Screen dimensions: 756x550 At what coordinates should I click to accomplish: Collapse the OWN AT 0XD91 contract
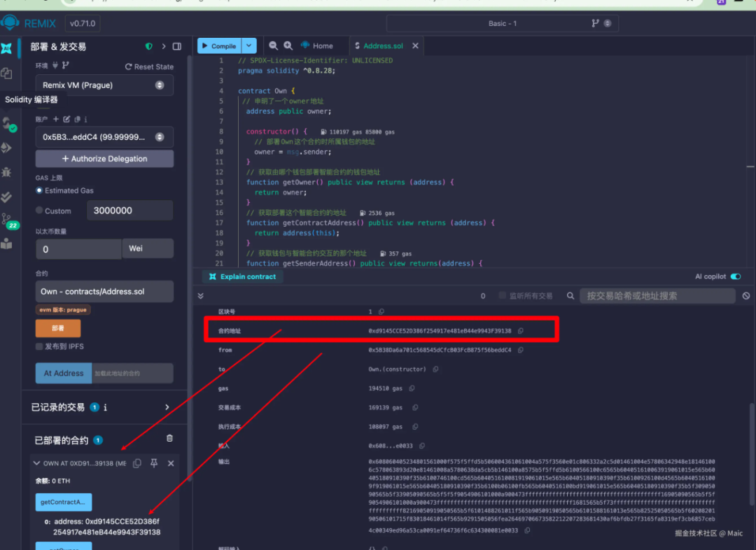[36, 463]
